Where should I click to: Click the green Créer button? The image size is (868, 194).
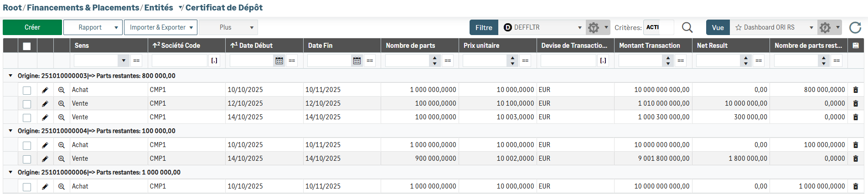pyautogui.click(x=32, y=27)
